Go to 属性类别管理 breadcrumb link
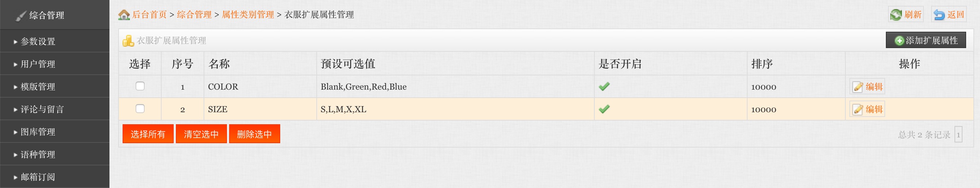The width and height of the screenshot is (980, 188). (x=248, y=15)
